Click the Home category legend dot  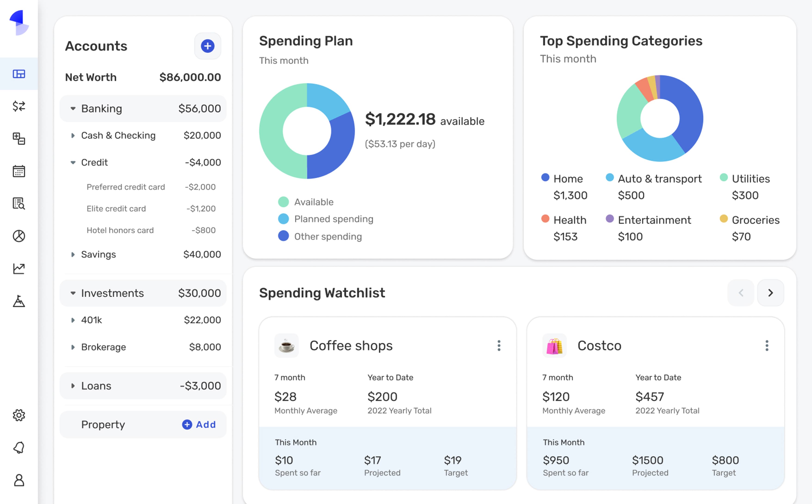click(x=545, y=177)
